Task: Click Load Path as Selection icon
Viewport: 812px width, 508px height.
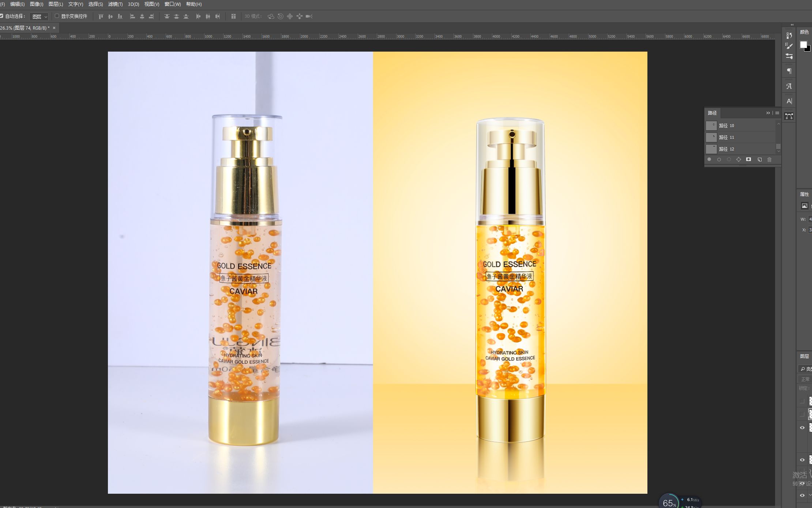Action: coord(729,160)
